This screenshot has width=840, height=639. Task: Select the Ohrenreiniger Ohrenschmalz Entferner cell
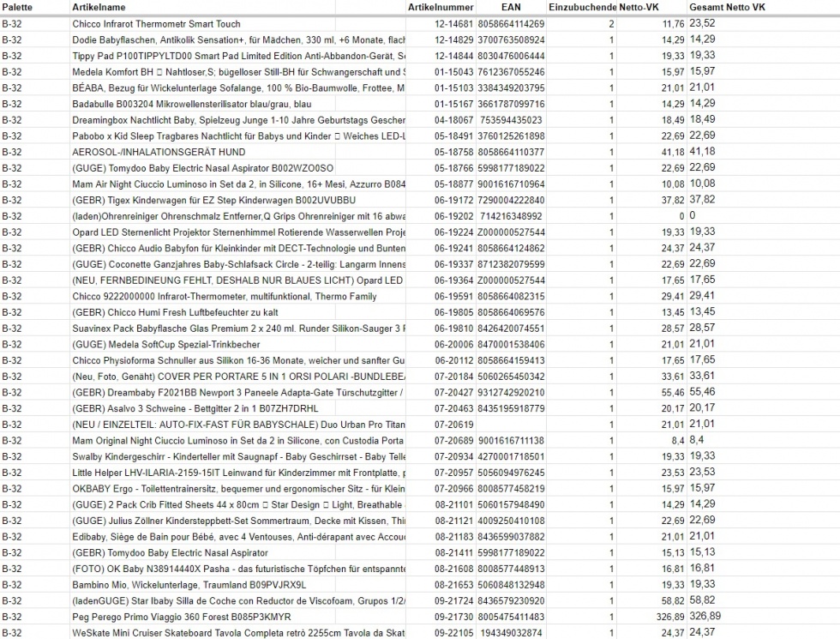[239, 216]
